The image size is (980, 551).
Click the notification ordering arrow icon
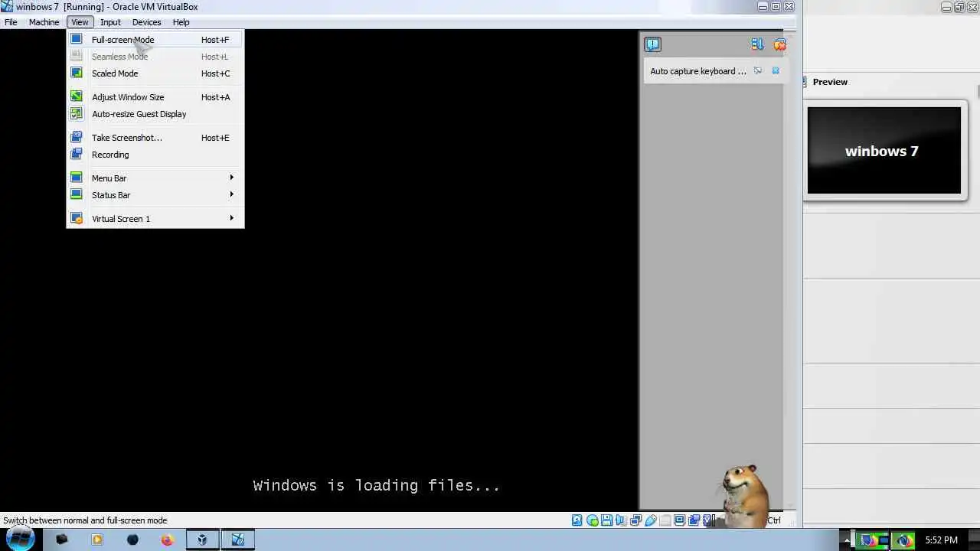tap(757, 44)
